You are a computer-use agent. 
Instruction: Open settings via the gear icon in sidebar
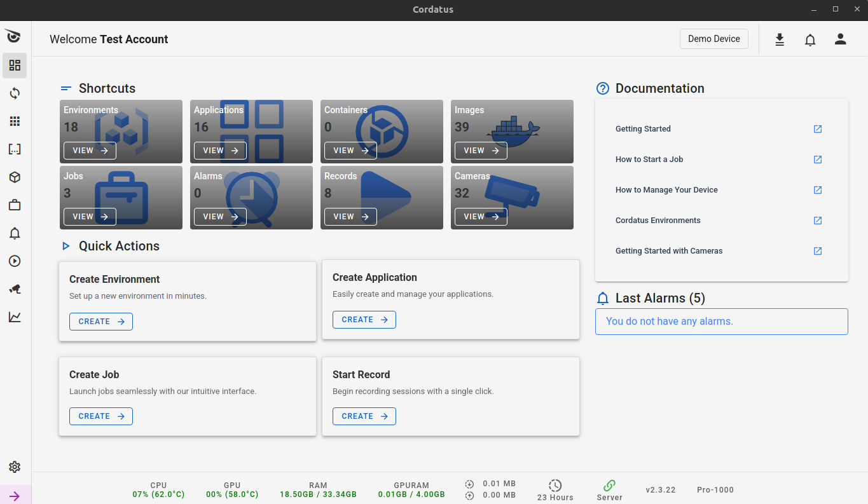tap(14, 467)
